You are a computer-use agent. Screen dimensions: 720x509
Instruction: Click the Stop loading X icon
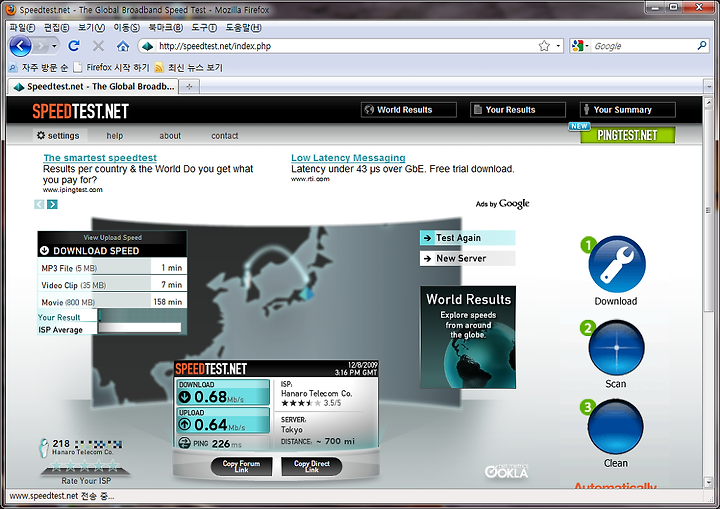pyautogui.click(x=98, y=46)
